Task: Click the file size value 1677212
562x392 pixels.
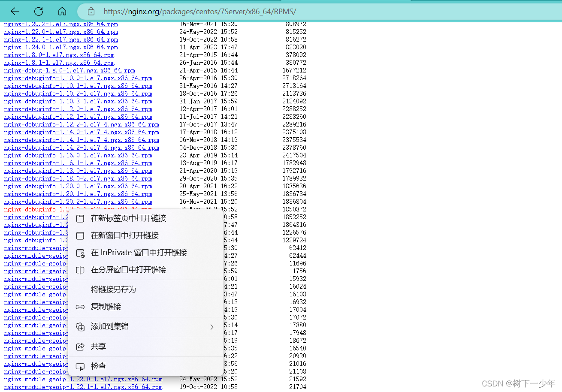Action: [x=294, y=70]
